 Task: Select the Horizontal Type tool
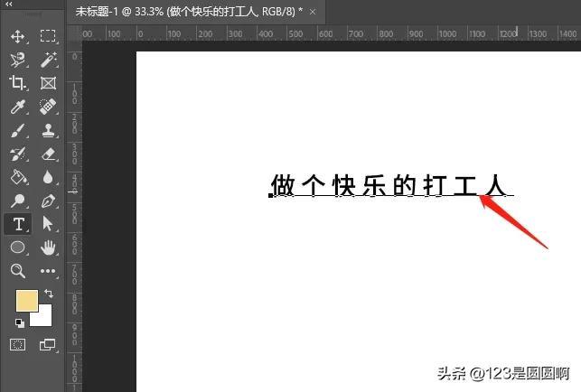point(18,224)
